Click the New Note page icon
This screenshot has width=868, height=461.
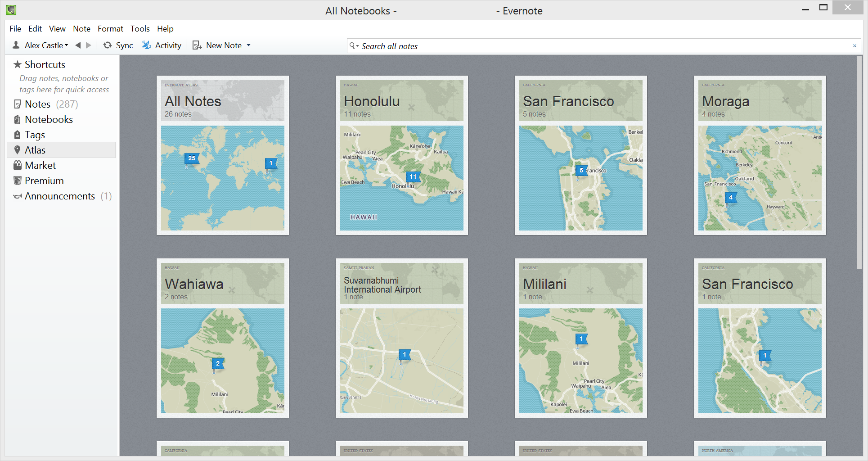(197, 45)
